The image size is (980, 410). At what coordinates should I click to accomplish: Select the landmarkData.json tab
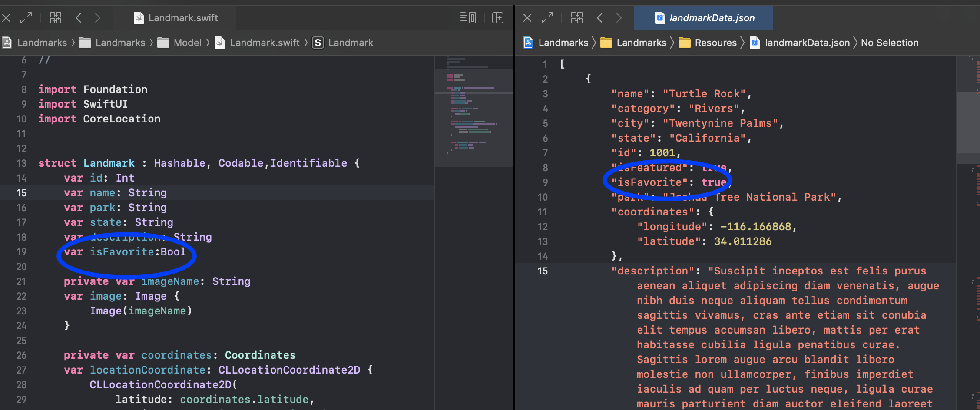(704, 18)
